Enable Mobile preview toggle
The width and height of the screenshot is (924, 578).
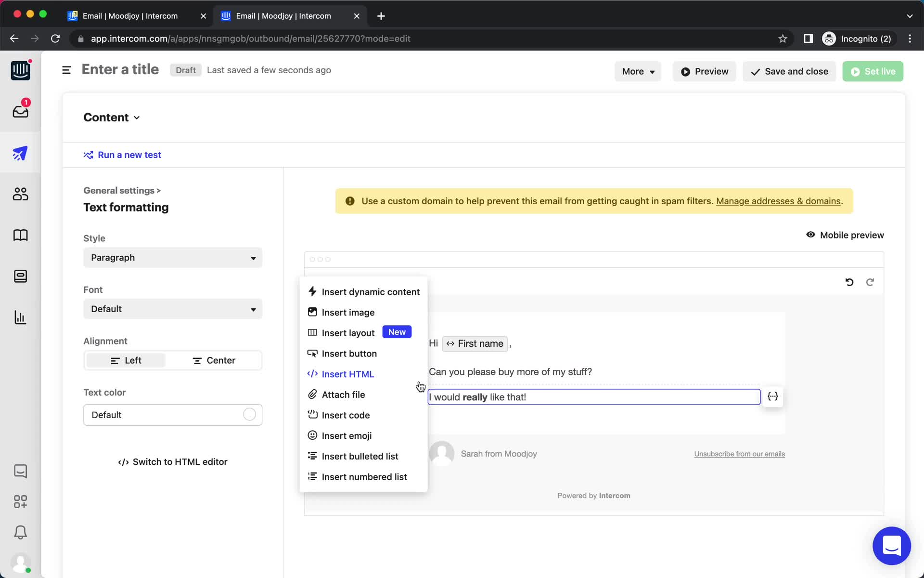click(845, 235)
